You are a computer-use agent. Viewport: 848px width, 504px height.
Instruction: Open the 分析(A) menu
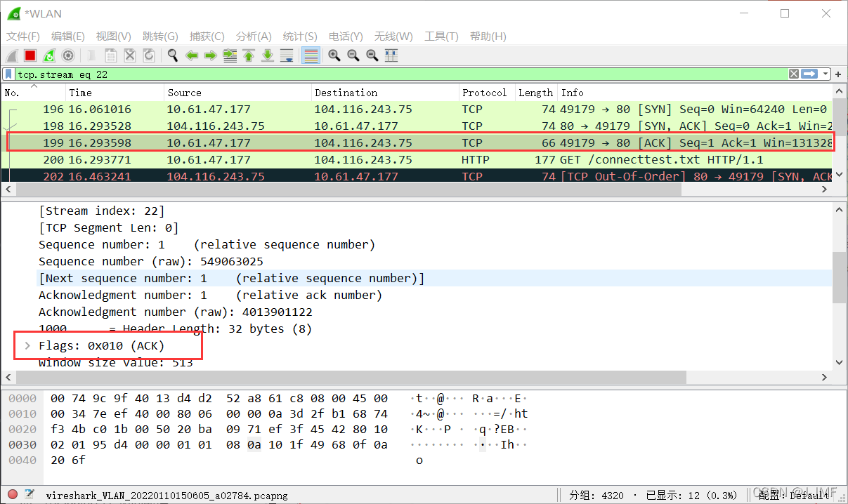254,37
